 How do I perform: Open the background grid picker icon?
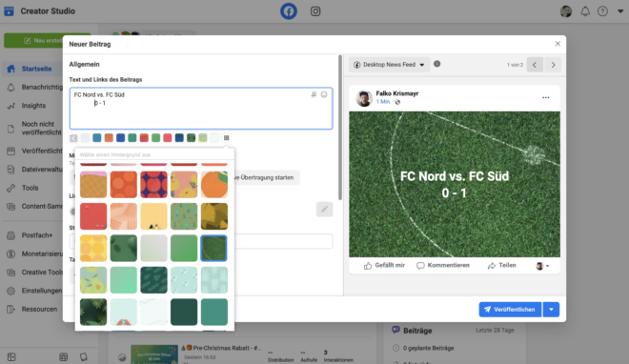coord(226,138)
